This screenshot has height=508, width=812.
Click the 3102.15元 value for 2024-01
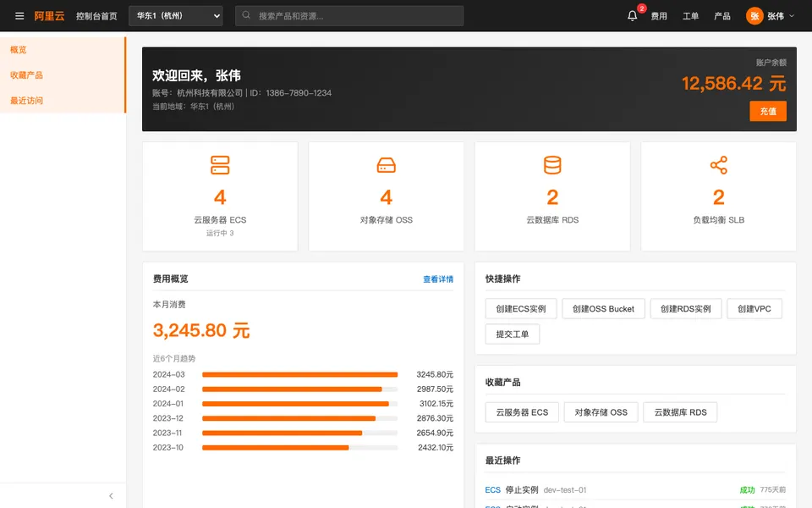436,404
